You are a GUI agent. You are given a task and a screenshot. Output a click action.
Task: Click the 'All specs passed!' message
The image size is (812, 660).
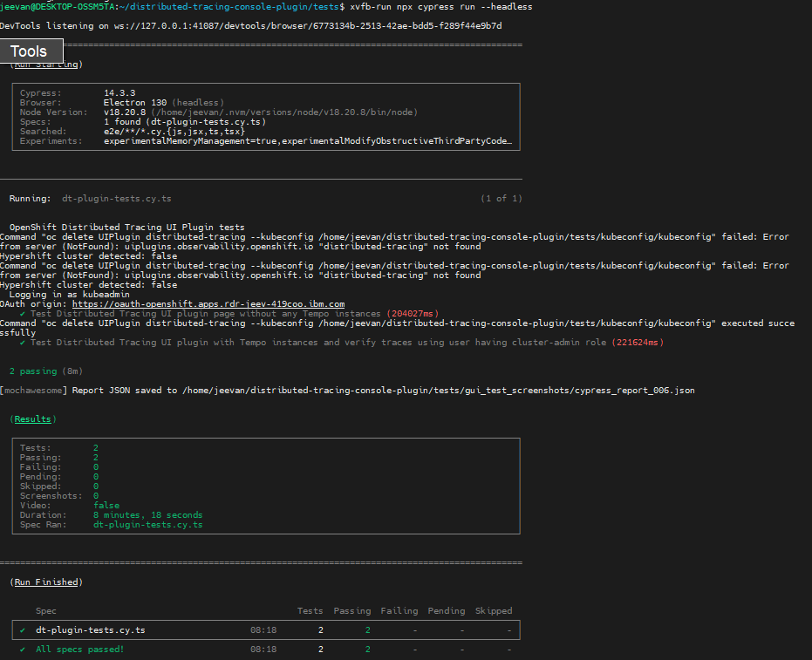79,650
